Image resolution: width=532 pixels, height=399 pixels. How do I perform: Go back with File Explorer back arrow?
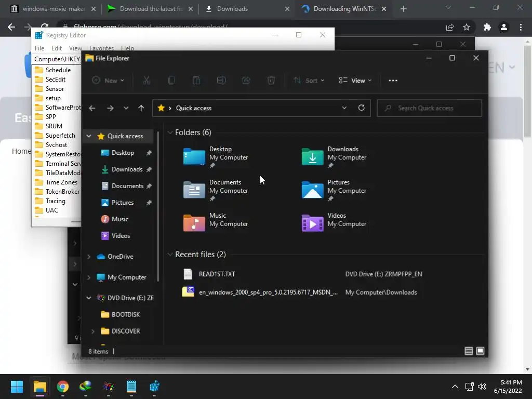pos(92,108)
